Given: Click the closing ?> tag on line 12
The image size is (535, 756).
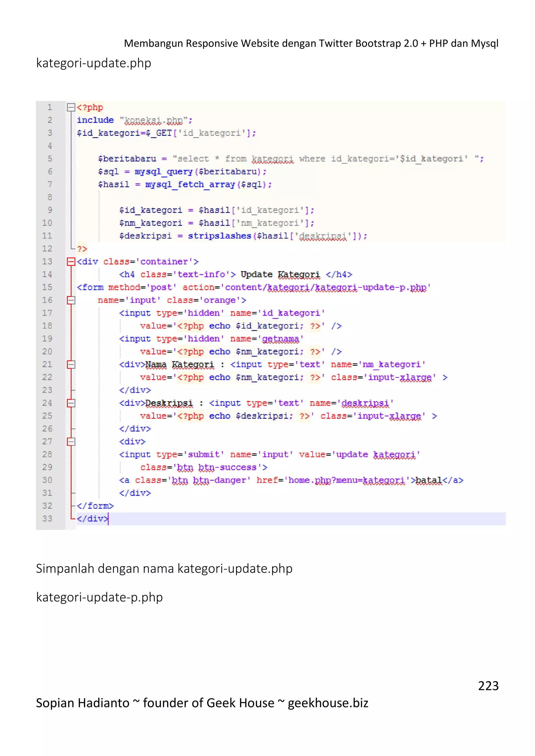Looking at the screenshot, I should (82, 249).
